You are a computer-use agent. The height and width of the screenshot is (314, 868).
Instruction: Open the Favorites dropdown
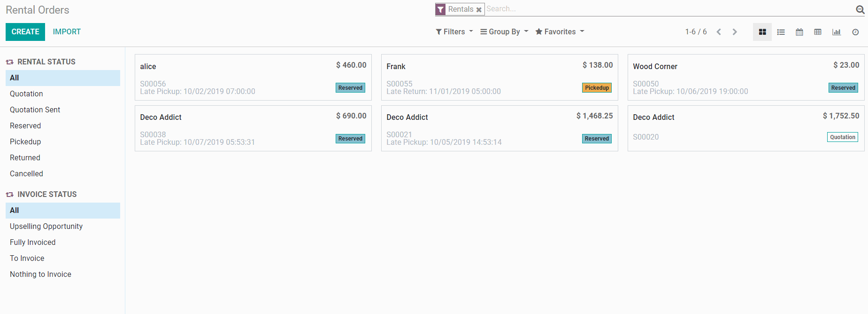click(560, 31)
